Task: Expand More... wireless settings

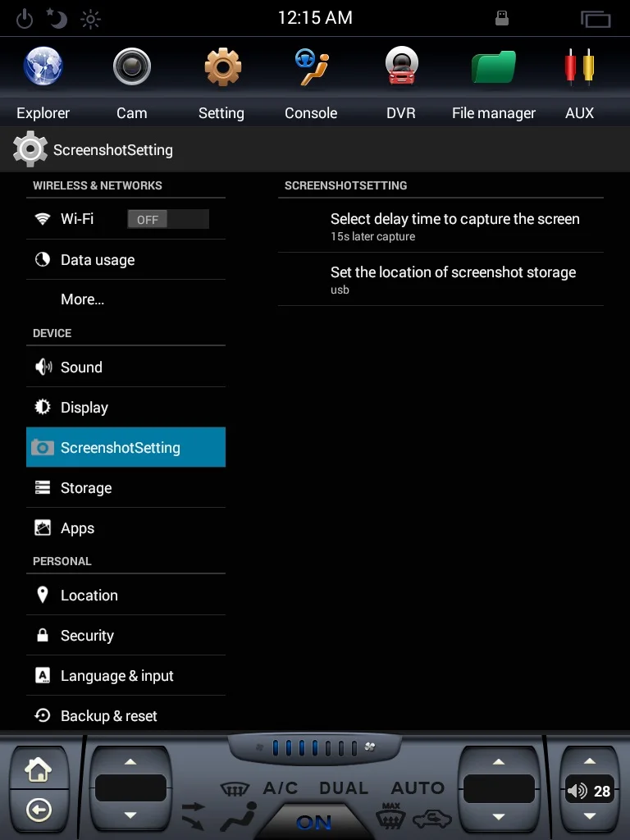Action: [82, 299]
